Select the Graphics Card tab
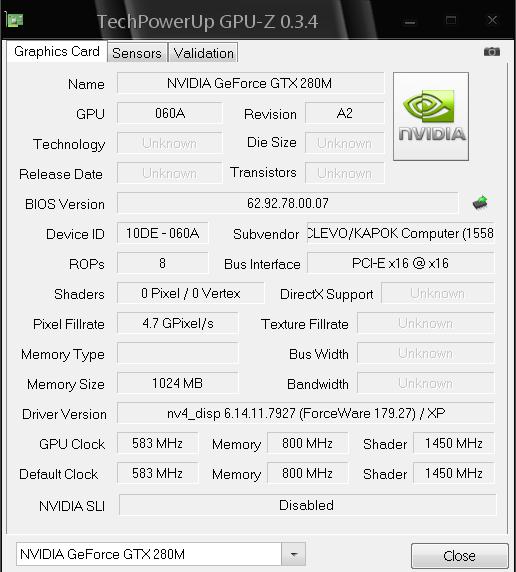Image resolution: width=516 pixels, height=572 pixels. (x=57, y=51)
